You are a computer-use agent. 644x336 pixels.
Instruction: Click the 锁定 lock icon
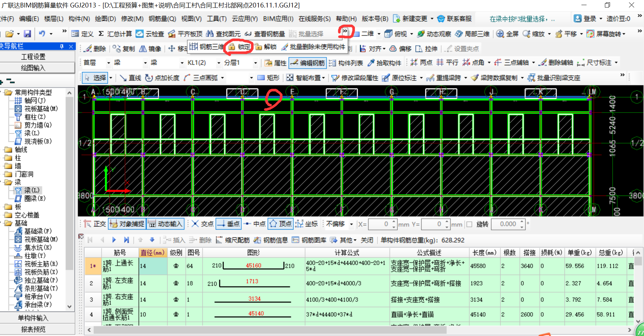(x=232, y=47)
